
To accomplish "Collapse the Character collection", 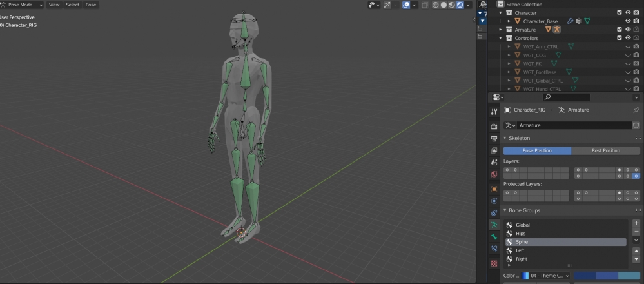I will (x=501, y=13).
